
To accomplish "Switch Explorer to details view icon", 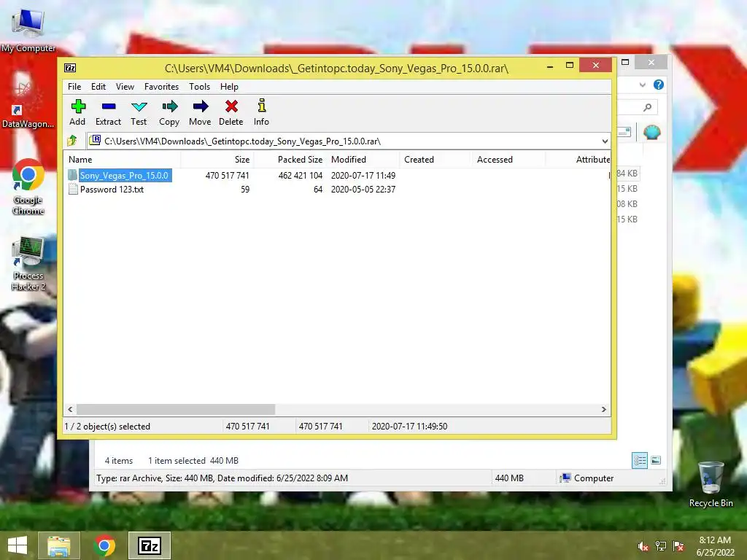I will click(x=639, y=460).
